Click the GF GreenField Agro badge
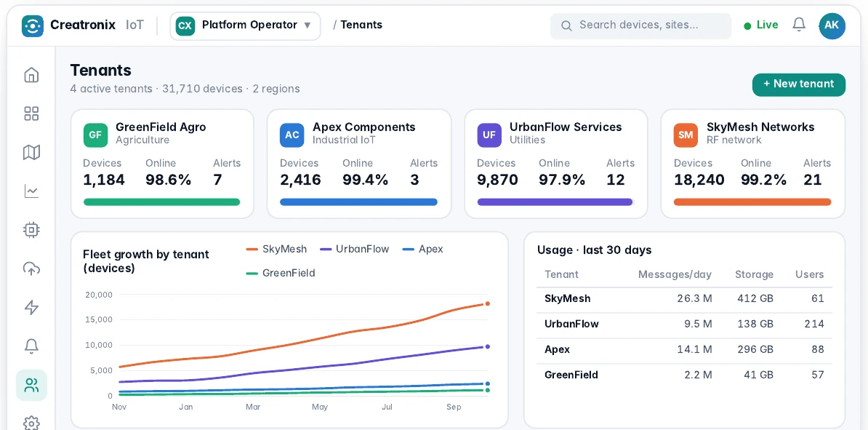 pyautogui.click(x=96, y=135)
